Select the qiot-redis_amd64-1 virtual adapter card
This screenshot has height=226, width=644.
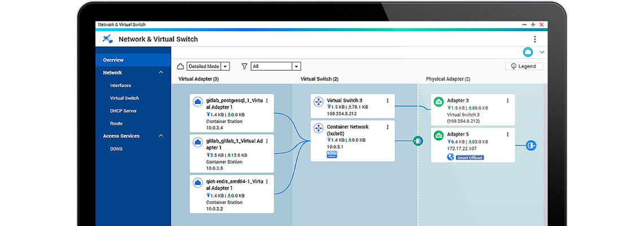coord(232,194)
